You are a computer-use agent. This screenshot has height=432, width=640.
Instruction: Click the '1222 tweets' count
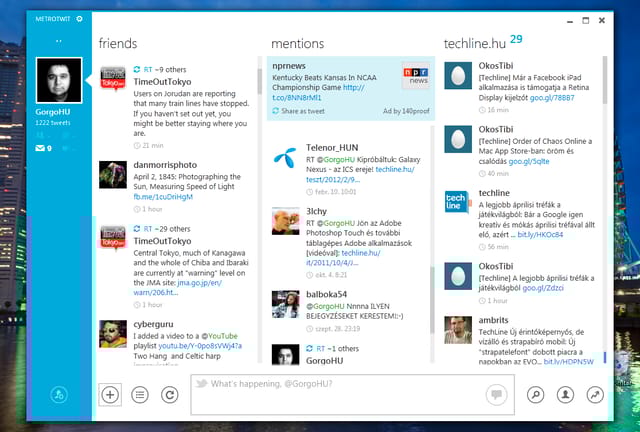pyautogui.click(x=53, y=123)
